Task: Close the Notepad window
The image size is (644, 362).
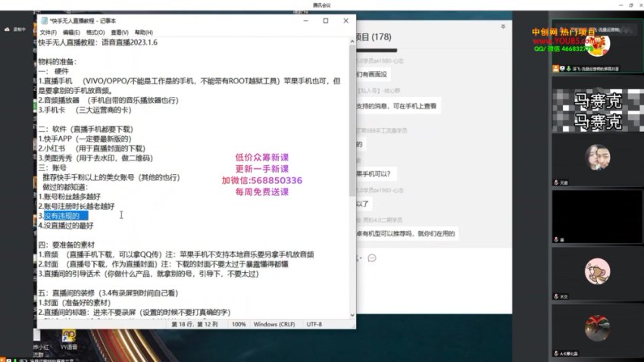Action: (345, 20)
